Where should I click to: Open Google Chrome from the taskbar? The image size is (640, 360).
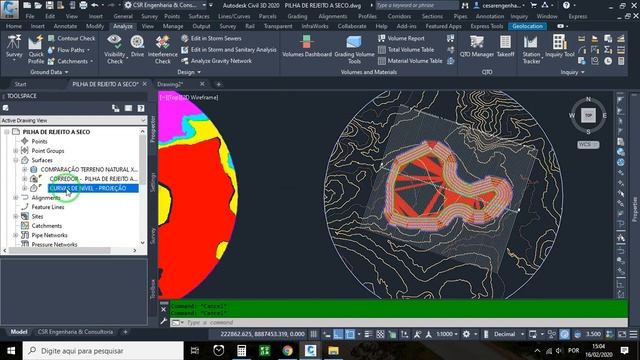coord(287,351)
